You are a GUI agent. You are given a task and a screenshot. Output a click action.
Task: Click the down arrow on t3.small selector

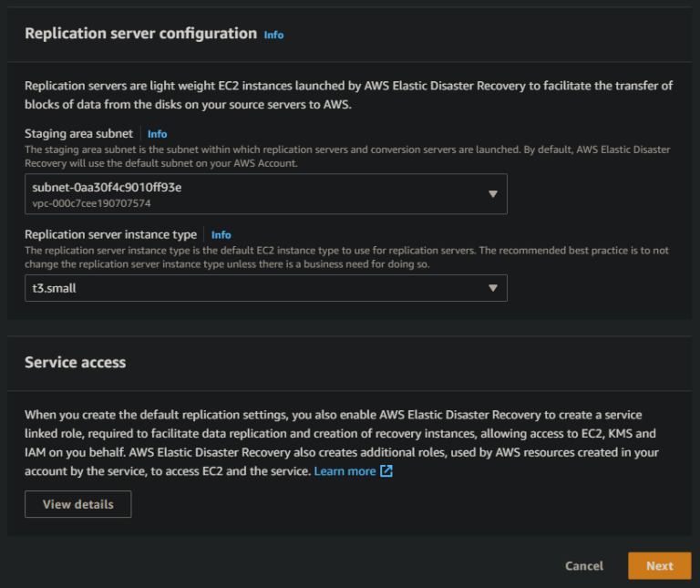click(x=492, y=288)
